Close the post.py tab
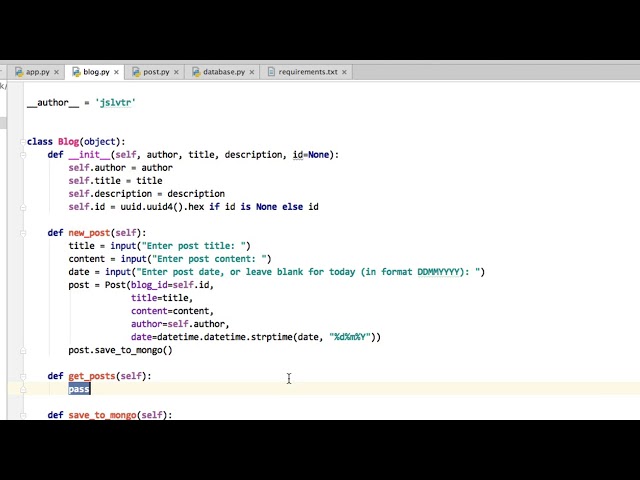Screen dimensions: 640x480 176,72
